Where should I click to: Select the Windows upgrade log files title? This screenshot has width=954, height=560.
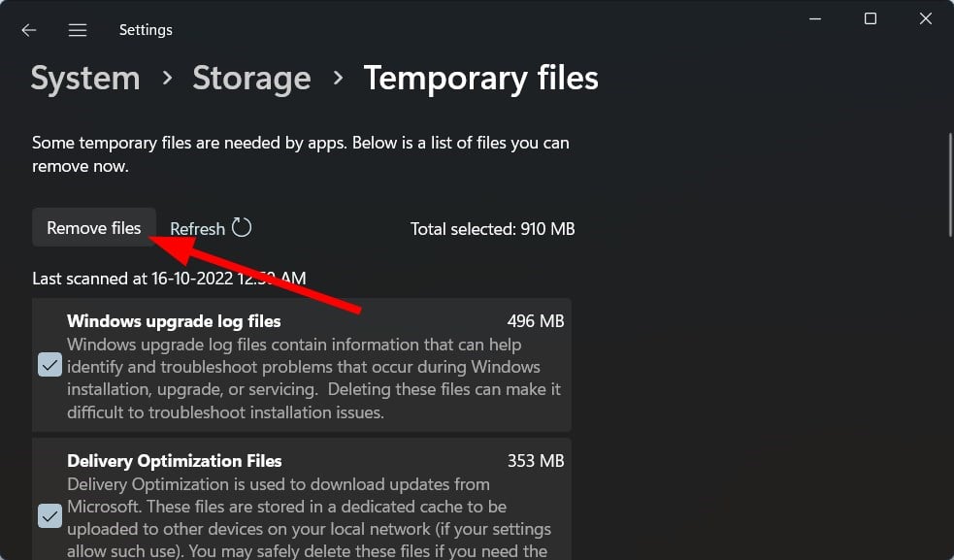pyautogui.click(x=174, y=321)
